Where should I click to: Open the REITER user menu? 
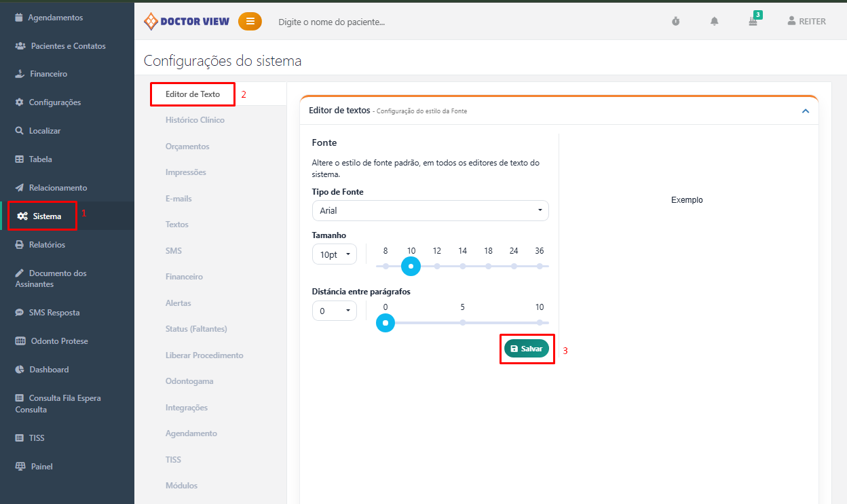point(806,22)
